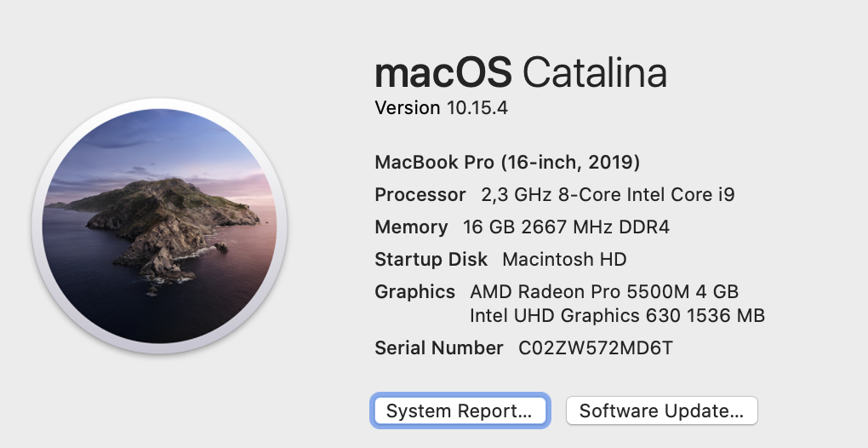
Task: Select the Intel UHD Graphics 630 1536 MB line
Action: [617, 316]
